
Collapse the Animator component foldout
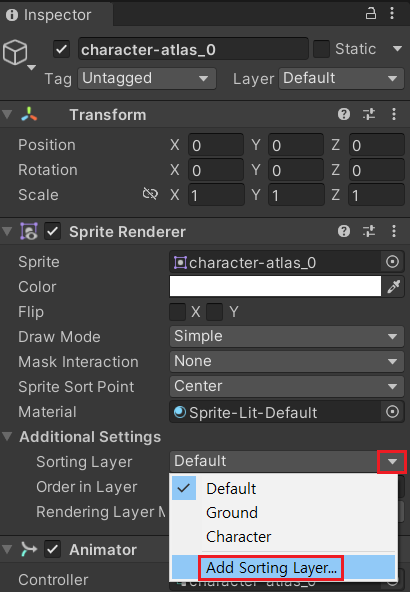pyautogui.click(x=7, y=549)
